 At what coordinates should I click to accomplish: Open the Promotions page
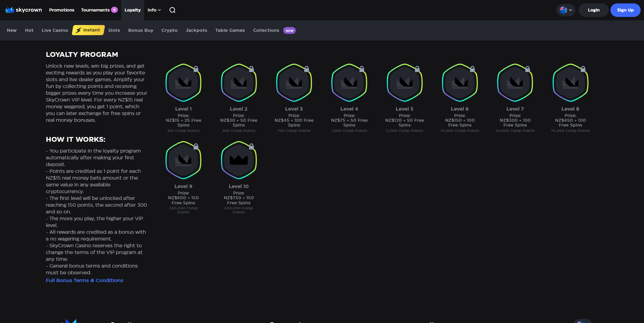click(x=62, y=10)
